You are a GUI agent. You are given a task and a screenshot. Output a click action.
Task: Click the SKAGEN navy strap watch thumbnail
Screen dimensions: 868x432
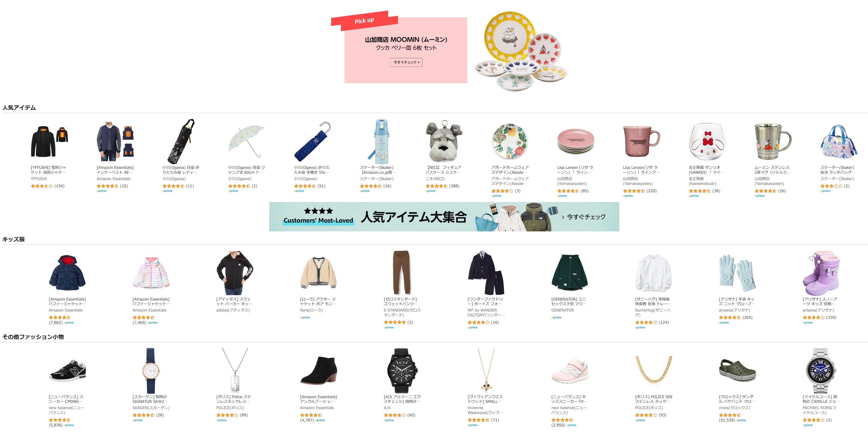click(x=151, y=371)
